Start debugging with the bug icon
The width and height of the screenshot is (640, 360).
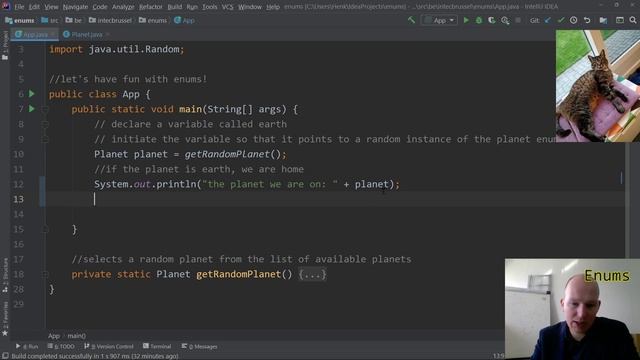coord(478,20)
